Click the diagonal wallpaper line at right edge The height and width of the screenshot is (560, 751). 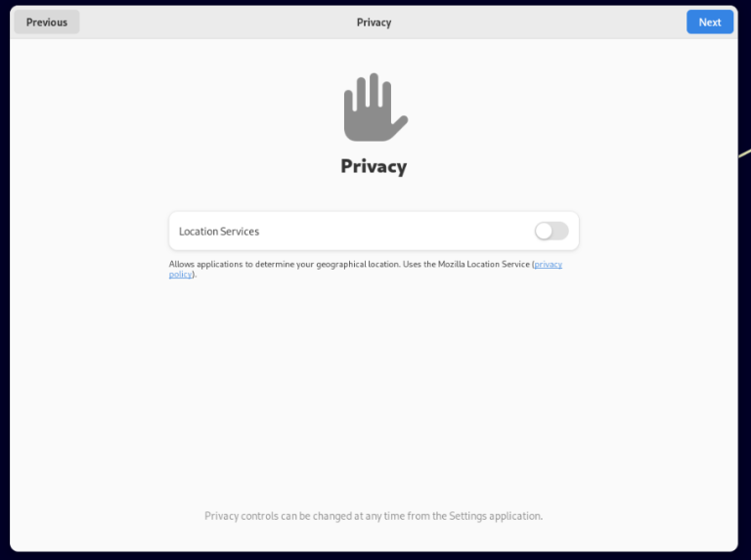[x=745, y=151]
